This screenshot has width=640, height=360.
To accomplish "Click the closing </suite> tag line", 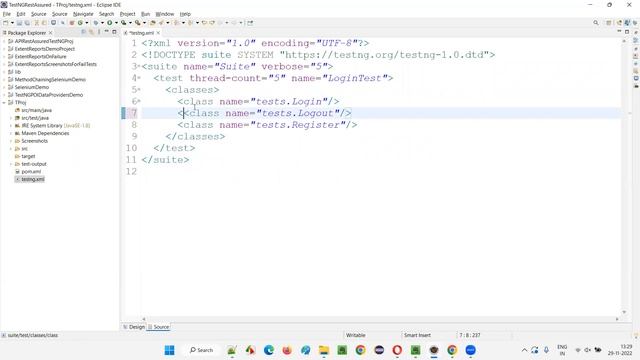I will pos(165,160).
